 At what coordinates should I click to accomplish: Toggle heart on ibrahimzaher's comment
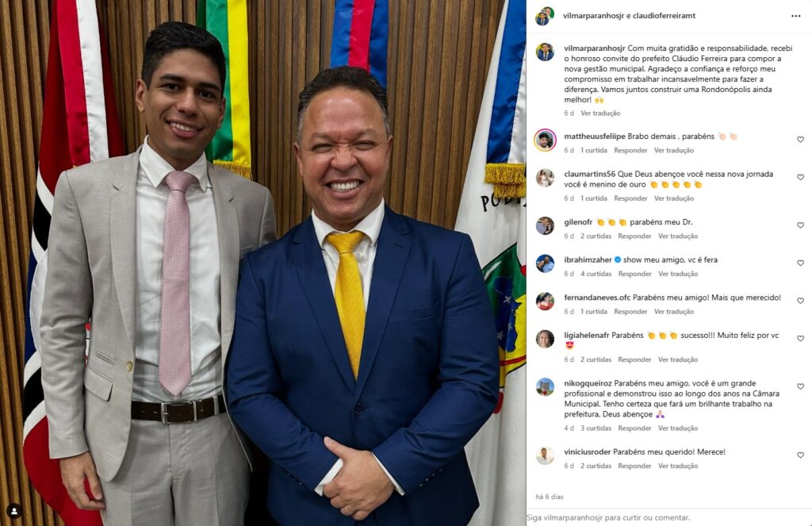click(800, 263)
